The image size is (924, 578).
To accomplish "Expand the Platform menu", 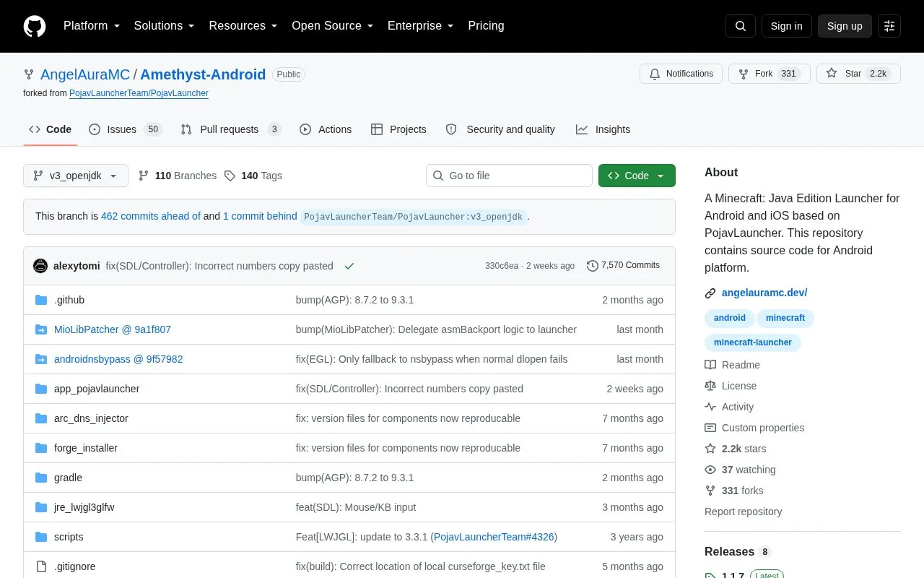I will 91,26.
